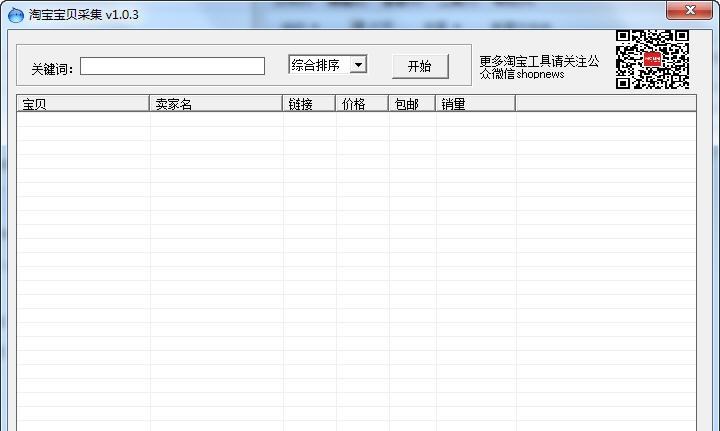Click the 链接 column header

(x=309, y=104)
